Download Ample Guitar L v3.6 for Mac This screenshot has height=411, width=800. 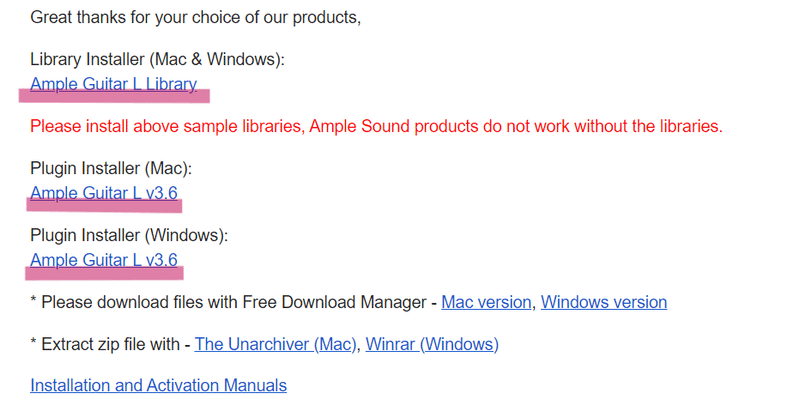pos(104,193)
